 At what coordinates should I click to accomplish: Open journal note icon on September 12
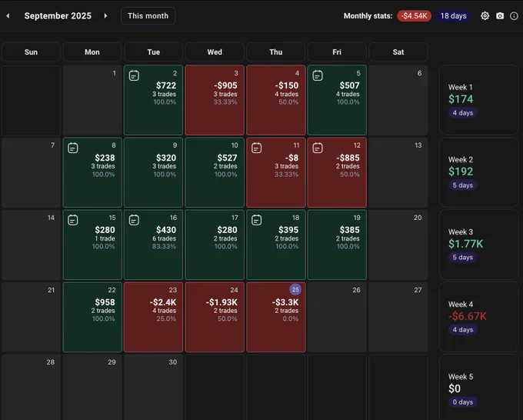point(318,148)
